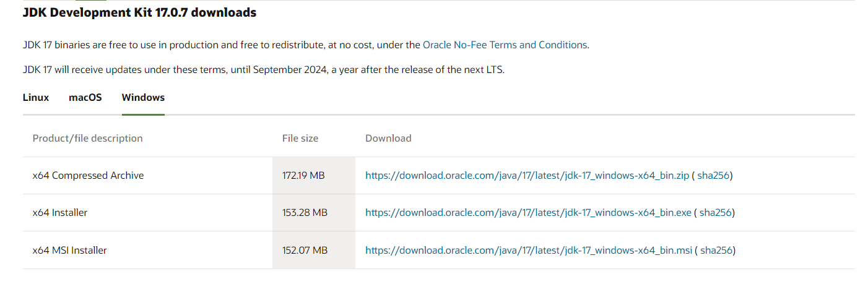868x284 pixels.
Task: Select the x64 Installer row label
Action: point(60,213)
